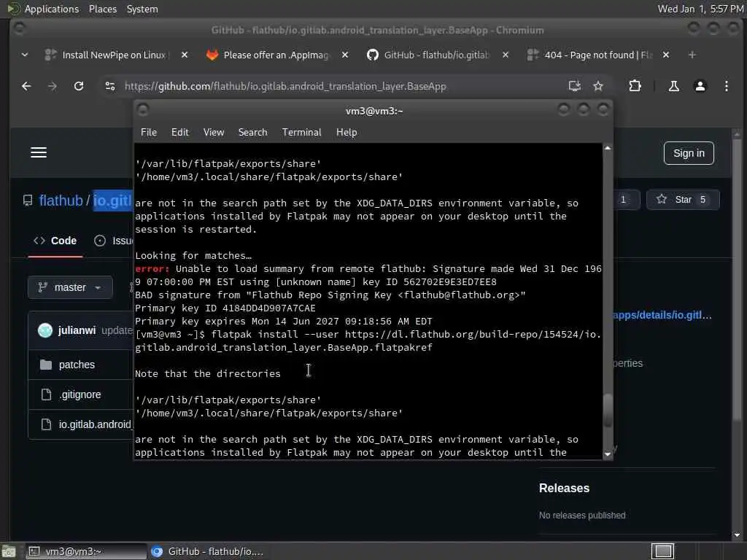
Task: Click the Issues circle icon
Action: (x=99, y=241)
